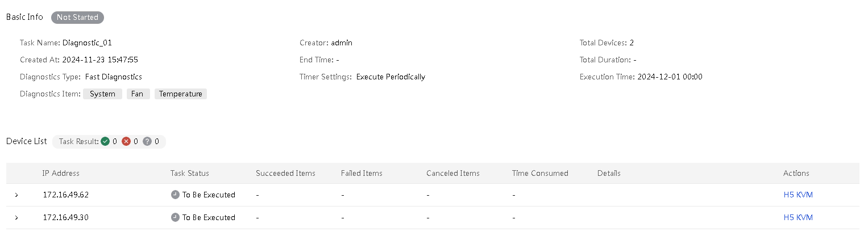
Task: Click the clock icon for 172.16.49.30
Action: click(175, 217)
